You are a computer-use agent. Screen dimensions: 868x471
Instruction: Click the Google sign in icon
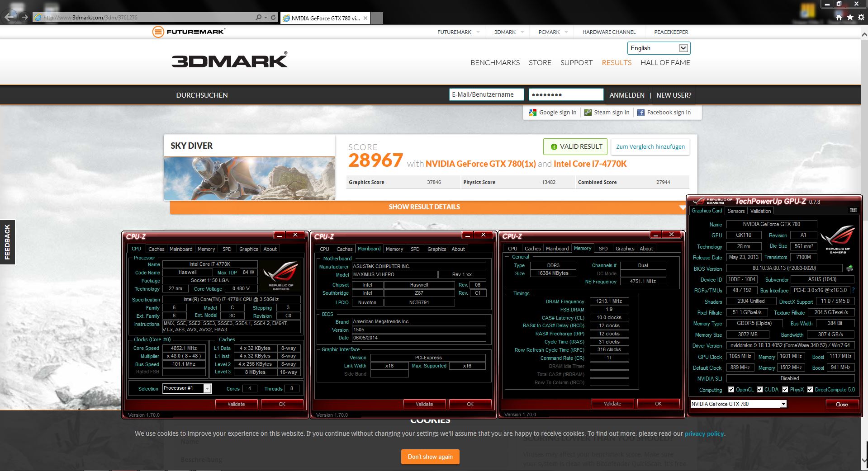(x=533, y=113)
